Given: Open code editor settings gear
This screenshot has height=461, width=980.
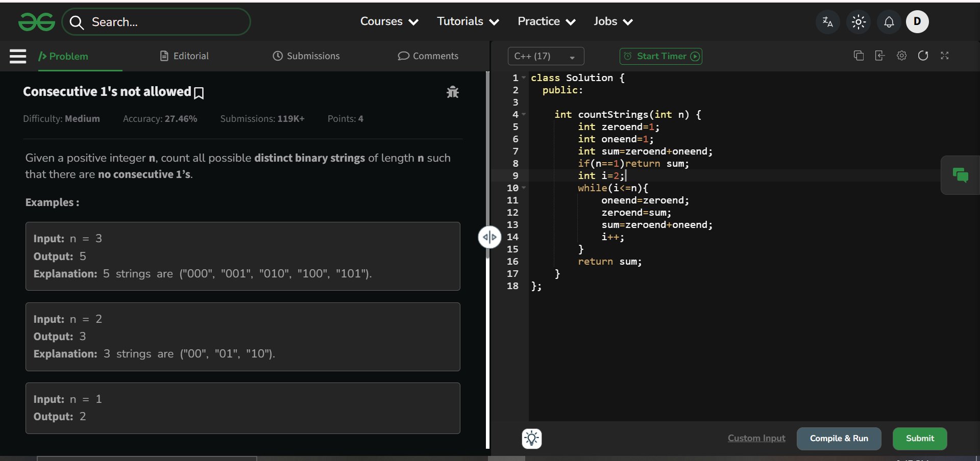Looking at the screenshot, I should point(901,56).
